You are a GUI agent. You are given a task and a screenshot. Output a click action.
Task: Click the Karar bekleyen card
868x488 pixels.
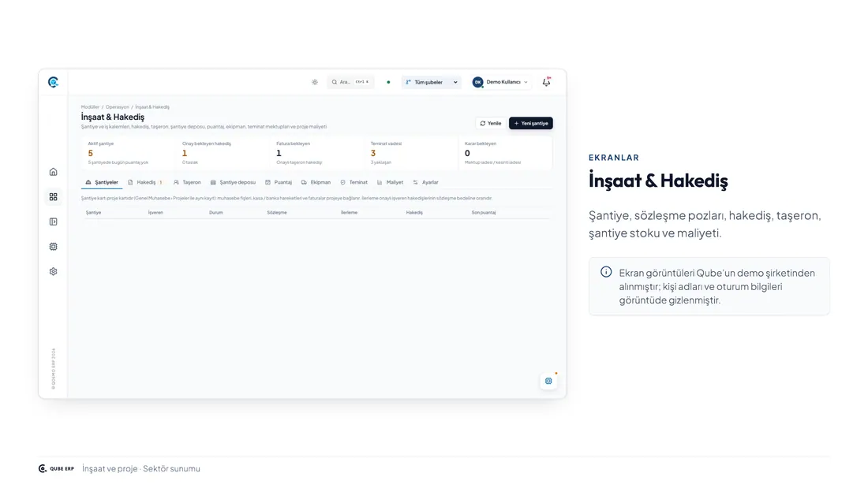(505, 153)
